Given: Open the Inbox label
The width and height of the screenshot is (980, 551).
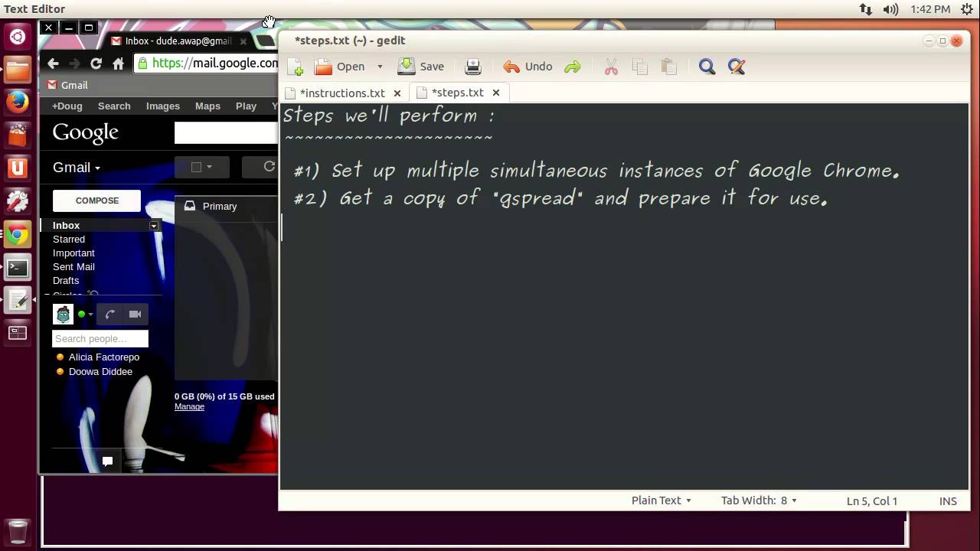Looking at the screenshot, I should click(67, 226).
